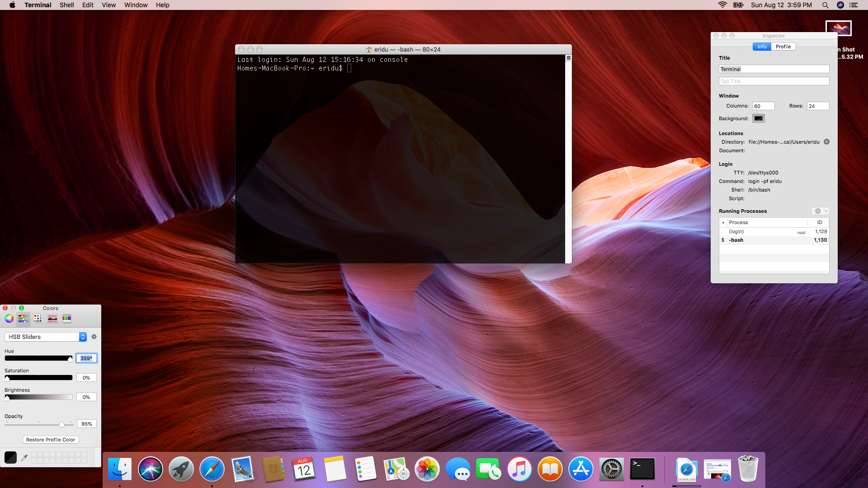
Task: Click the ID column header
Action: coord(819,222)
